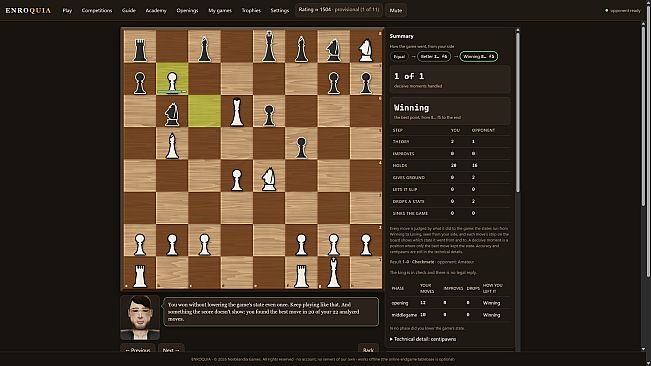Click the Summary heading

pos(401,36)
